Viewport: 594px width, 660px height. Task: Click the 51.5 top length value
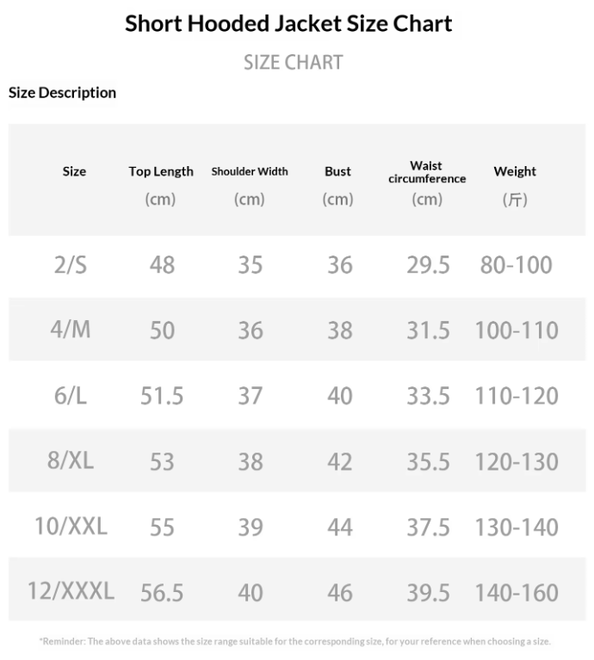(x=162, y=396)
